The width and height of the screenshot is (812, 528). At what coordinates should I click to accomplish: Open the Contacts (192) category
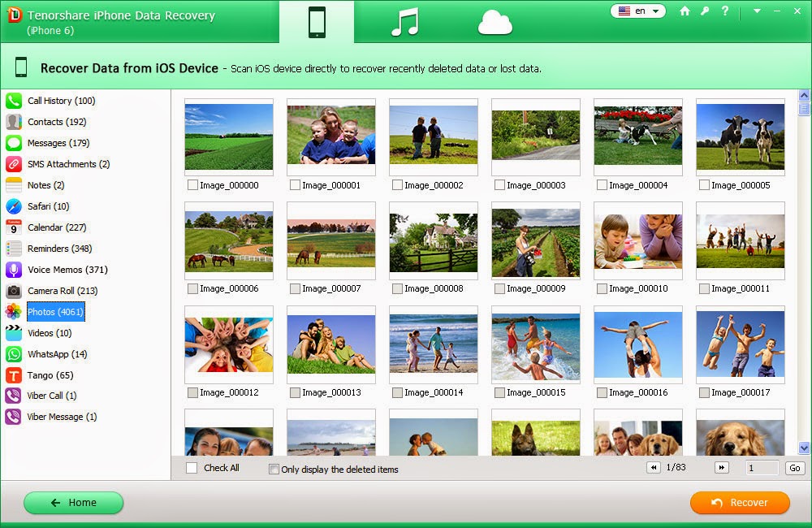(57, 122)
